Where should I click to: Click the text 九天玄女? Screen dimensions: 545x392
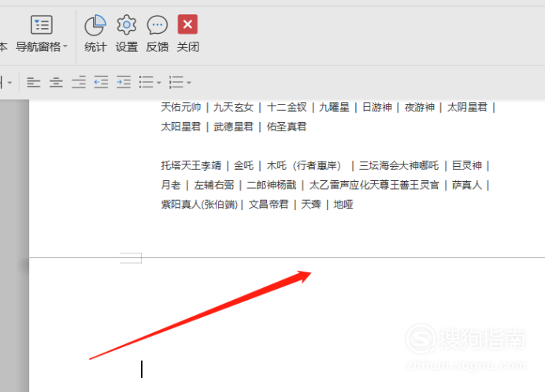click(233, 107)
